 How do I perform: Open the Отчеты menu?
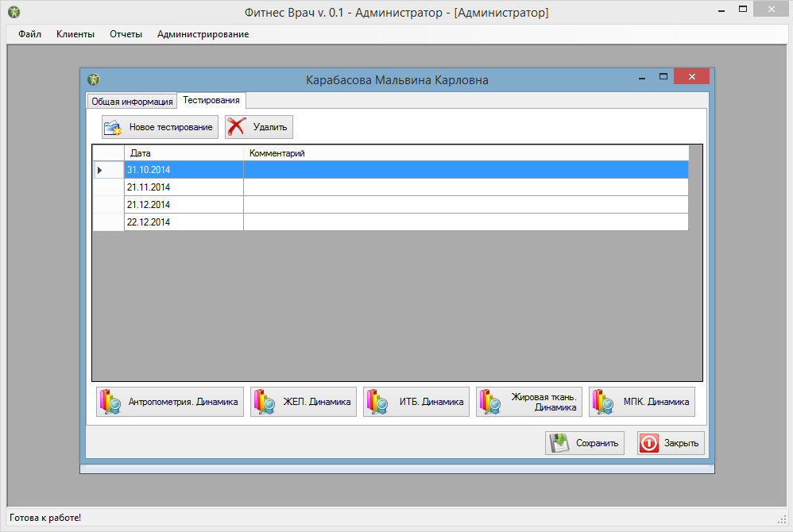coord(126,34)
